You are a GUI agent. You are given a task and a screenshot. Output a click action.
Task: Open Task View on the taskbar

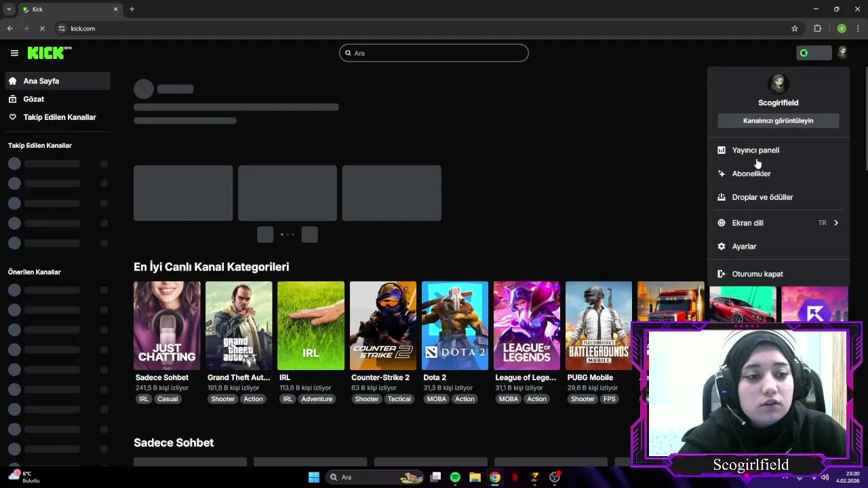coord(435,477)
